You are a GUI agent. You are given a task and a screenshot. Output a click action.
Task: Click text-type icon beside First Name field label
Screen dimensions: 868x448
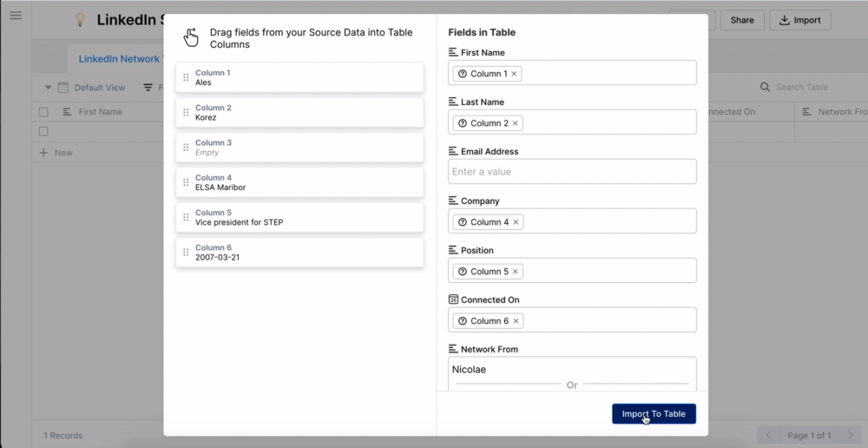(x=453, y=53)
